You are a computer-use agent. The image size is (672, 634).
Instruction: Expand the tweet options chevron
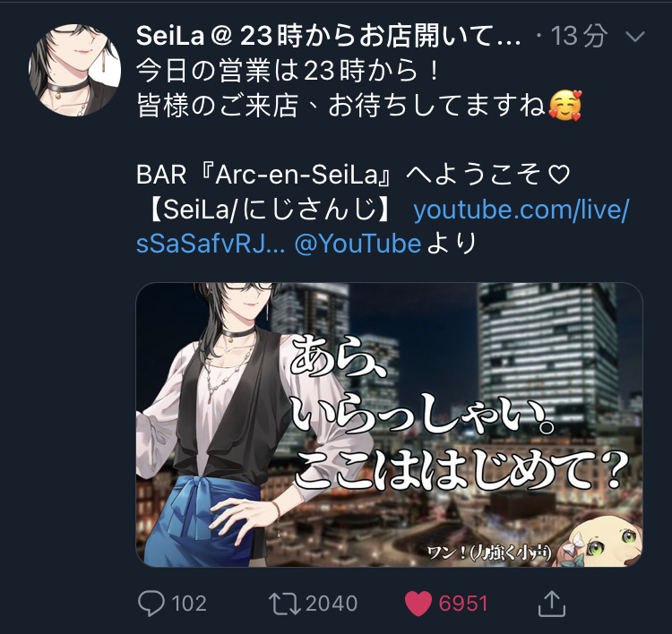pos(634,36)
